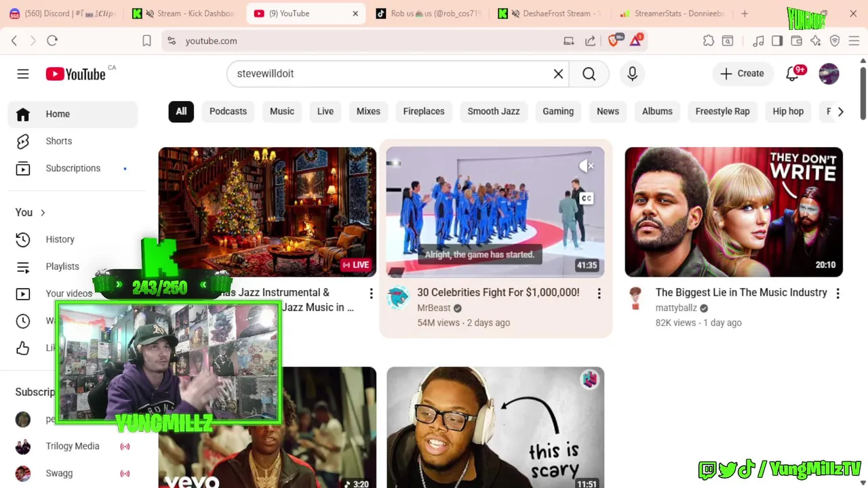Clear the search box with the X
868x488 pixels.
tap(558, 74)
